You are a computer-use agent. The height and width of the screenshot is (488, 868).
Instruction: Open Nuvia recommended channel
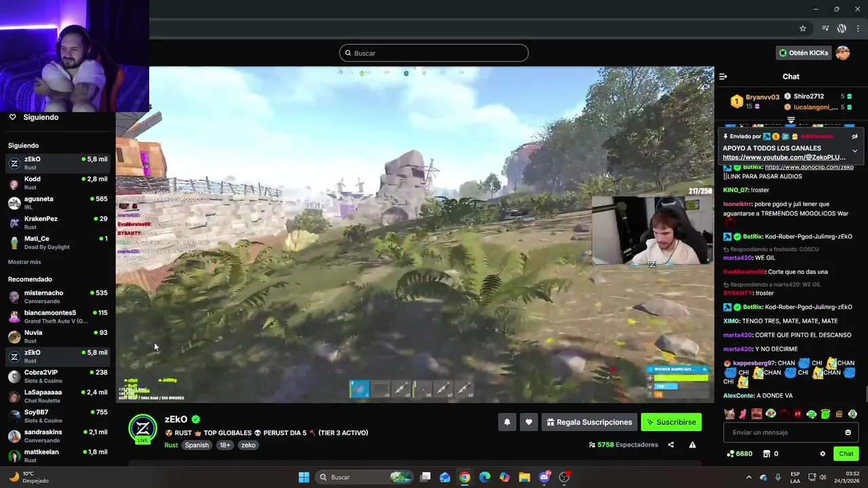(58, 337)
